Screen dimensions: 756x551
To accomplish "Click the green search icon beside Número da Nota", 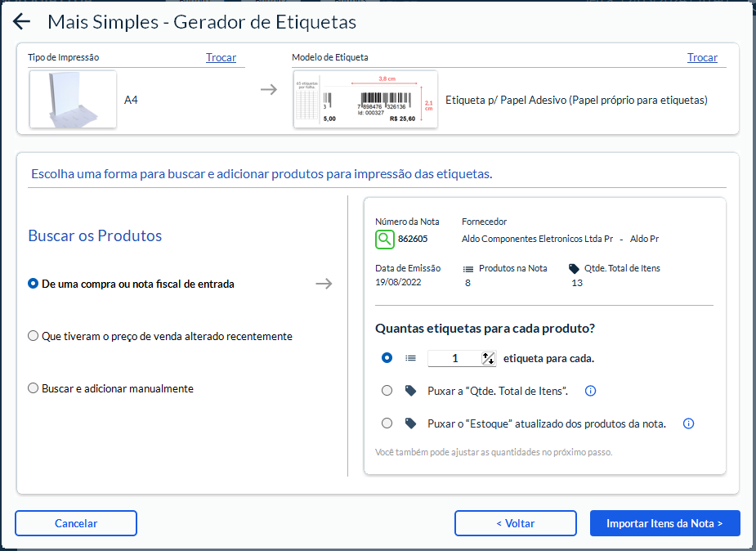I will click(x=385, y=240).
